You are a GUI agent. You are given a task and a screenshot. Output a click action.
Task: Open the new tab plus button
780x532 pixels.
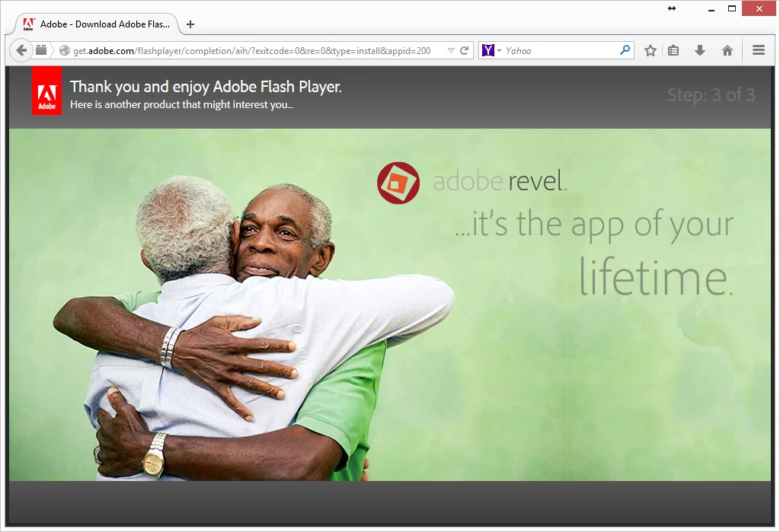tap(190, 24)
